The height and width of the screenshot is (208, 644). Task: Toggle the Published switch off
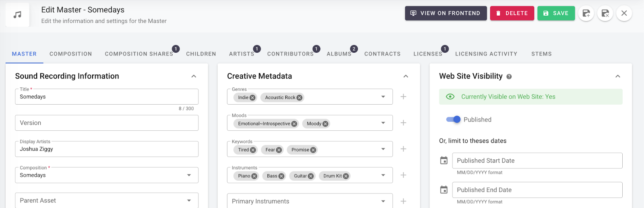453,119
